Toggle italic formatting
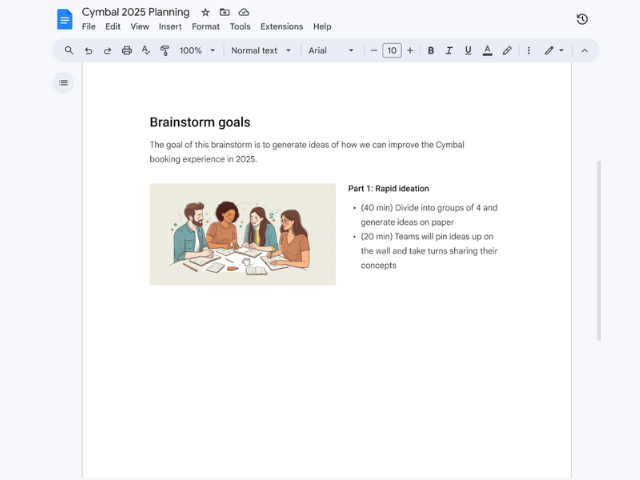Screen dimensions: 640x480 click(449, 51)
